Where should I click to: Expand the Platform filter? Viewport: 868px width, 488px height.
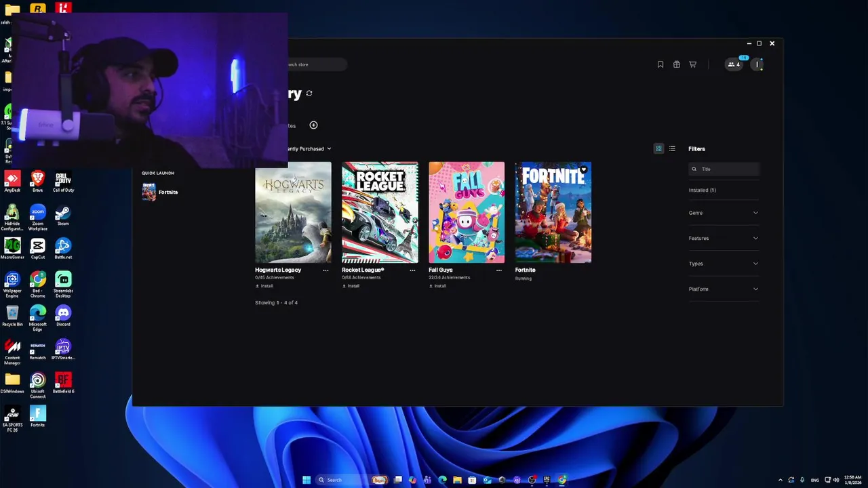(x=724, y=289)
